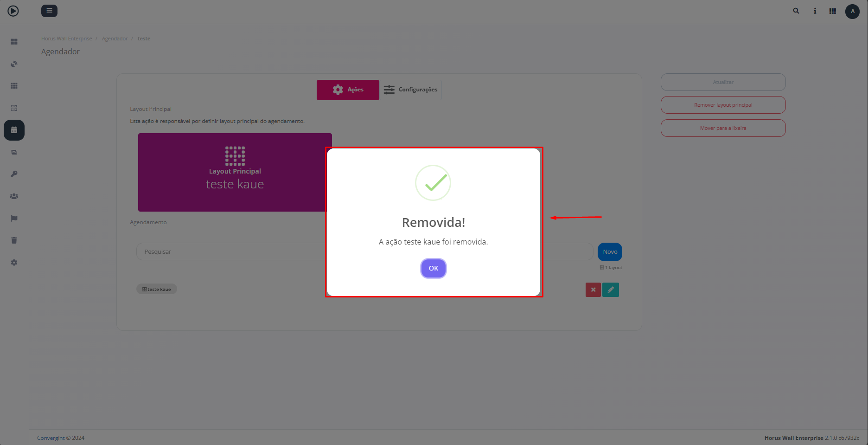Confirm the Removida dialog with OK
868x445 pixels.
point(433,268)
